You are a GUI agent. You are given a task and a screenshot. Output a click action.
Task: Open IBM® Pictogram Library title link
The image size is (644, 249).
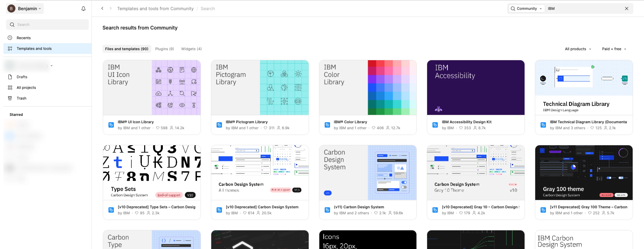tap(247, 122)
